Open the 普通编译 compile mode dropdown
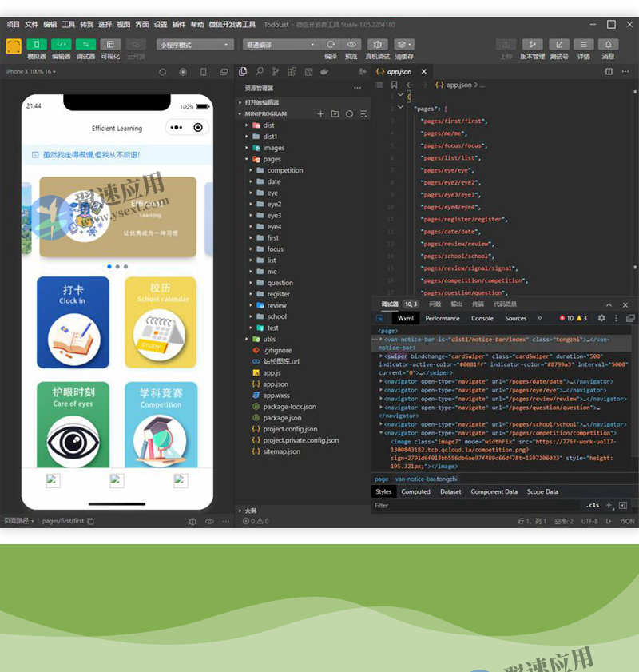 [280, 45]
